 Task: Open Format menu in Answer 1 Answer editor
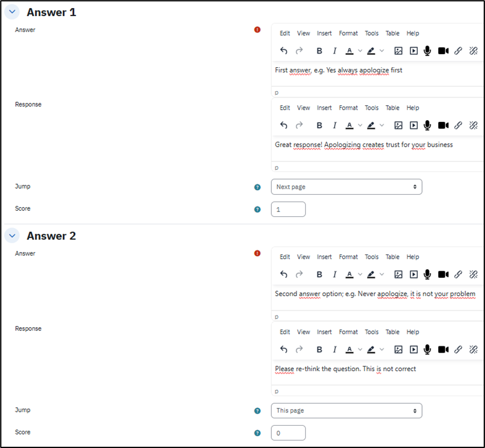tap(348, 33)
